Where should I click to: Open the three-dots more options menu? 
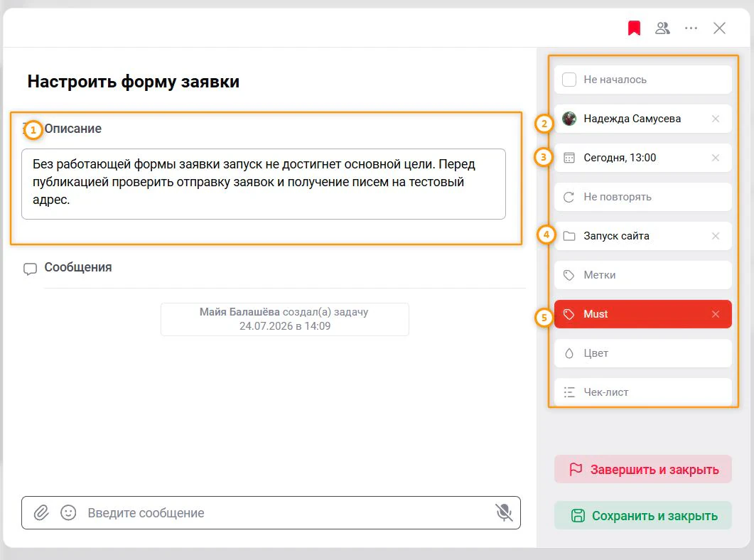point(691,28)
